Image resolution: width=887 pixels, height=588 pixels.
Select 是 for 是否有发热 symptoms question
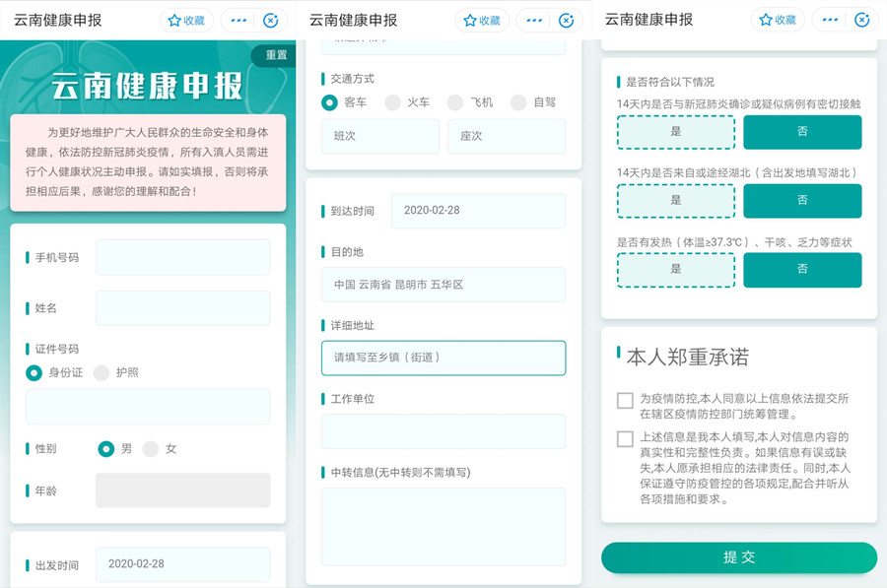676,270
